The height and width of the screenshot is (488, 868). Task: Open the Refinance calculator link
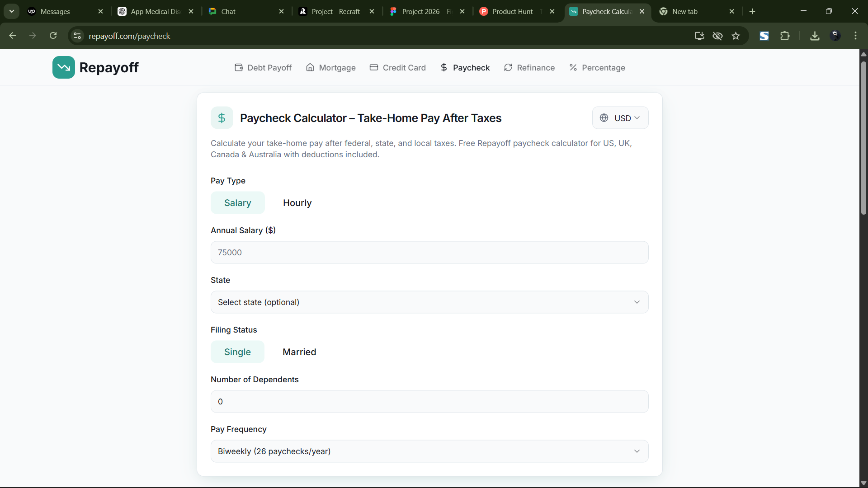529,68
